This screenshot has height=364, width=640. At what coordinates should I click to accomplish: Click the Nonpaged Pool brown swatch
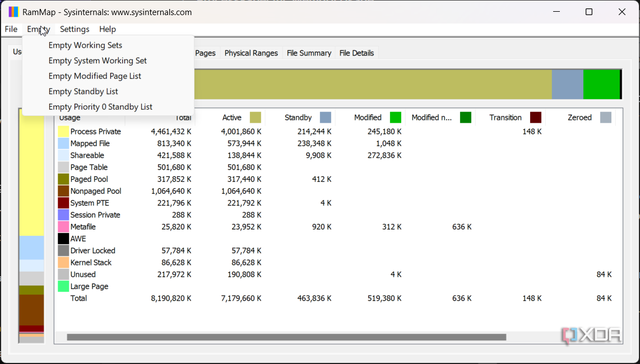[63, 191]
